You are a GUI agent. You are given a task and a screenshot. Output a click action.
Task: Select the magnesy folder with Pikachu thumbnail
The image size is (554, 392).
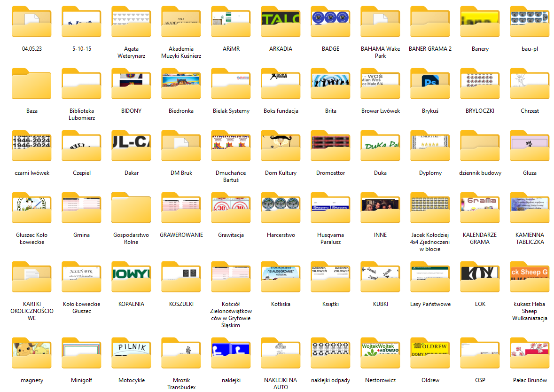click(x=31, y=353)
